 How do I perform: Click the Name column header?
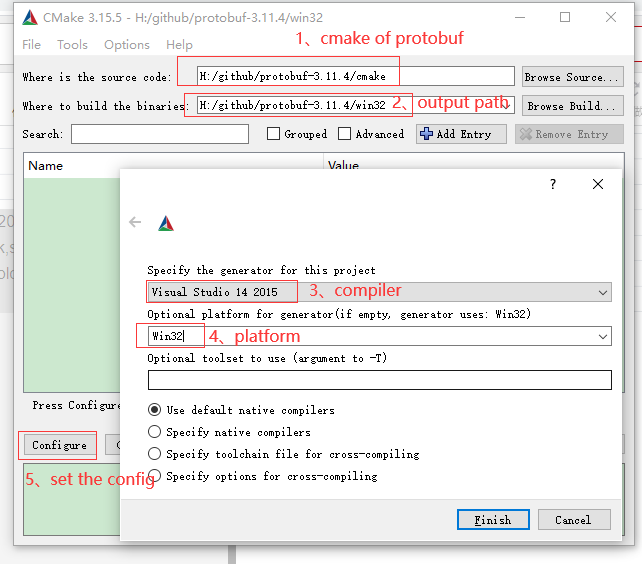[x=173, y=165]
